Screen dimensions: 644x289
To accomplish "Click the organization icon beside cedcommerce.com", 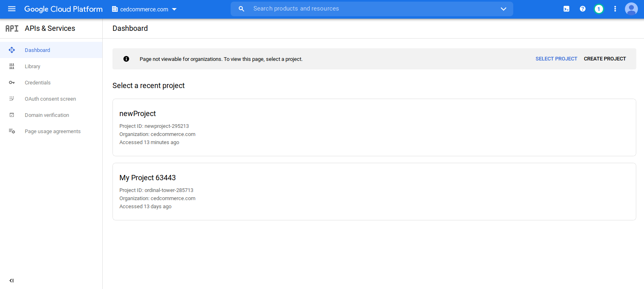I will 115,9.
